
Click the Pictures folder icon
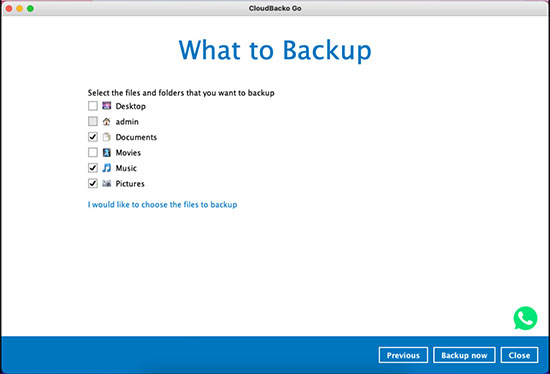coord(107,183)
